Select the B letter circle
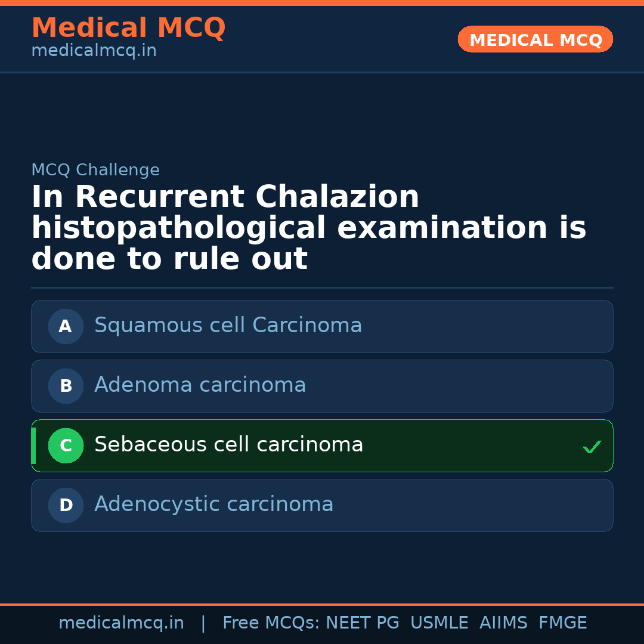The image size is (644, 644). [x=66, y=386]
